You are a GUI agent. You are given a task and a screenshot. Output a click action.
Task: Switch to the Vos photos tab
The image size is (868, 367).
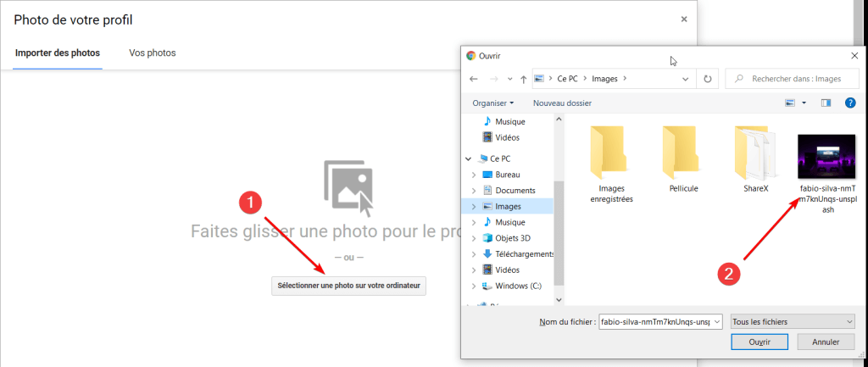(153, 53)
